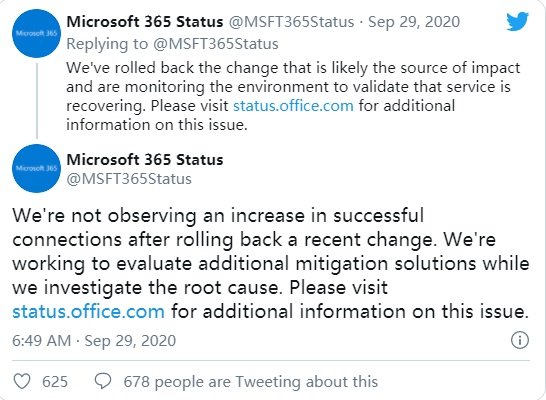Viewport: 546px width, 400px height.
Task: Click the speech bubble reply icon
Action: tap(103, 382)
